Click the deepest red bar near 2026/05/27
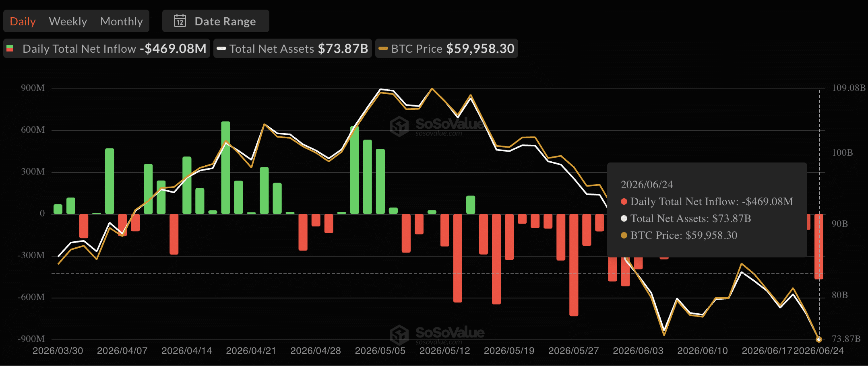The image size is (868, 366). pyautogui.click(x=574, y=265)
